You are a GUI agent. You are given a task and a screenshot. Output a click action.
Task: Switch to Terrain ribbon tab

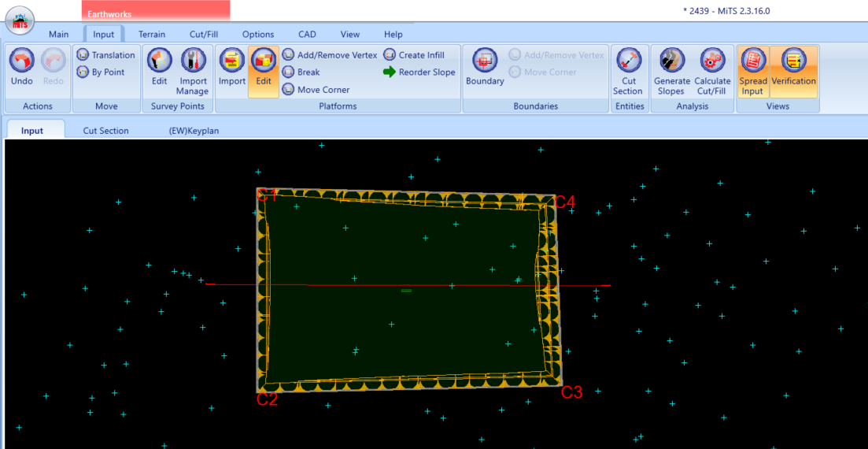coord(152,34)
